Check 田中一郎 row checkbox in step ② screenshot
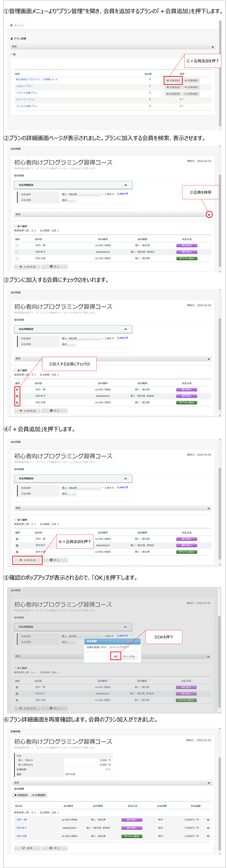The image size is (227, 868). (17, 246)
